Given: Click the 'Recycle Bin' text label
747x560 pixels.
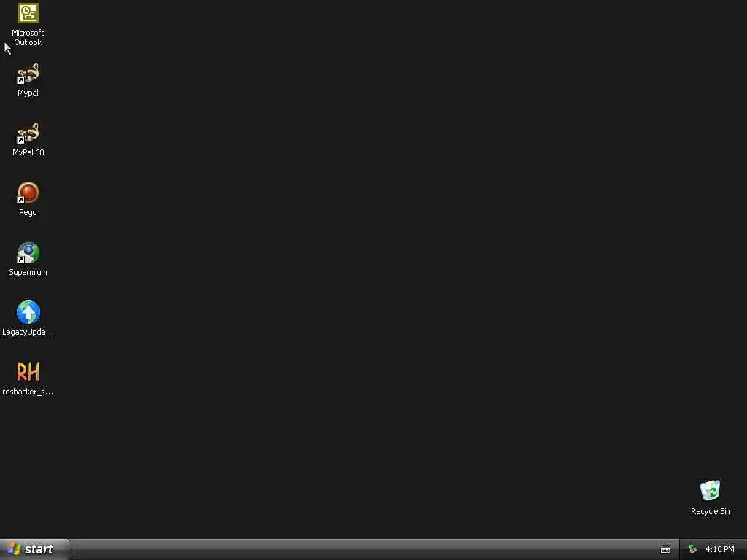Looking at the screenshot, I should 711,511.
